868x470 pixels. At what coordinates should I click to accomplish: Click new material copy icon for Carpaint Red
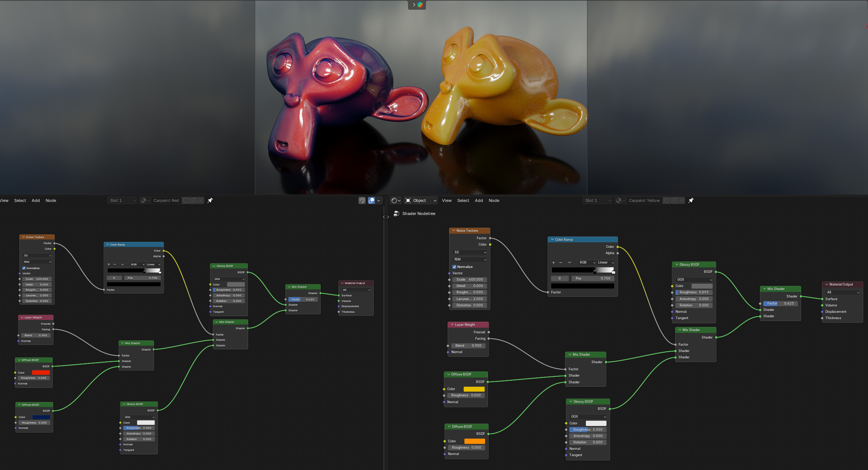[x=193, y=200]
